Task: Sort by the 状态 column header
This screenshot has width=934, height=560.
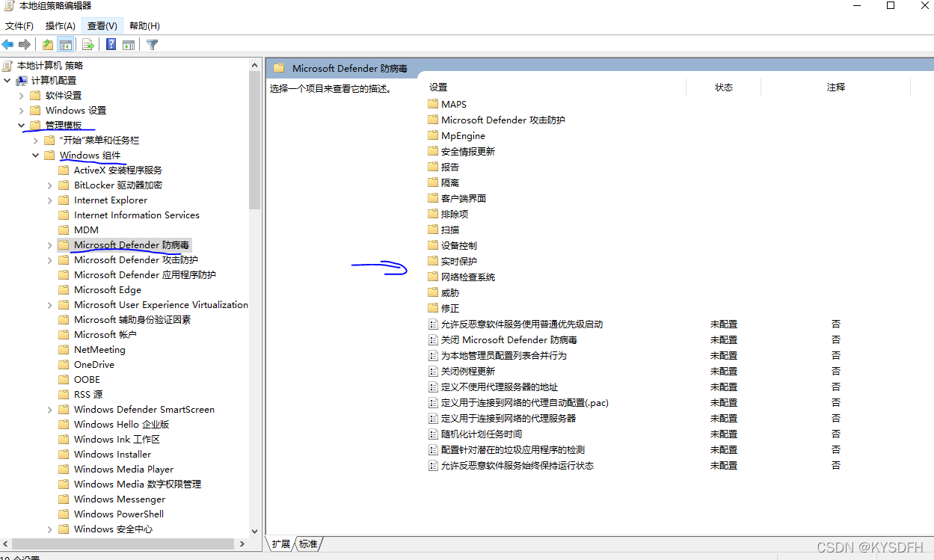Action: [x=723, y=87]
